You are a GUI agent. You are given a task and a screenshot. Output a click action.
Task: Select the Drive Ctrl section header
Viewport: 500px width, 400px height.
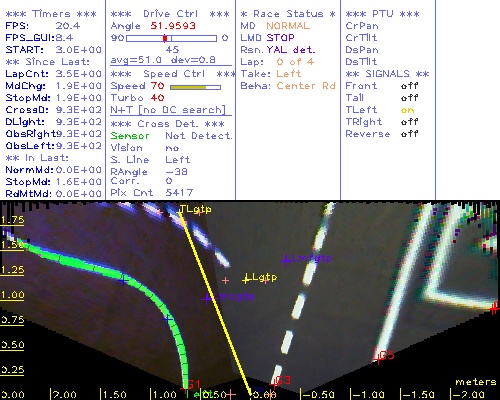pyautogui.click(x=170, y=14)
